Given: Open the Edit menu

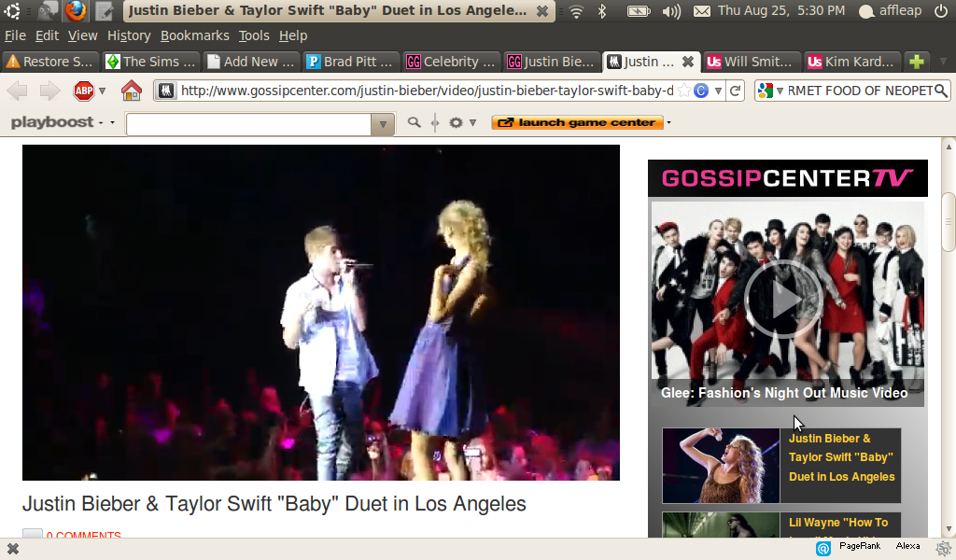Looking at the screenshot, I should tap(47, 36).
